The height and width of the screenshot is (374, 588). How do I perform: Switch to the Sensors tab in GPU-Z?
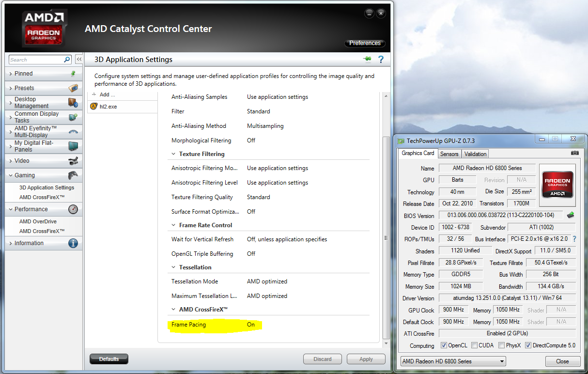coord(449,154)
